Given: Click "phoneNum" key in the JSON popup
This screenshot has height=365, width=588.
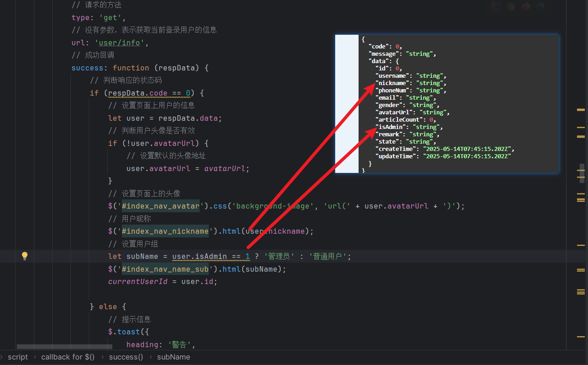Looking at the screenshot, I should tap(392, 91).
